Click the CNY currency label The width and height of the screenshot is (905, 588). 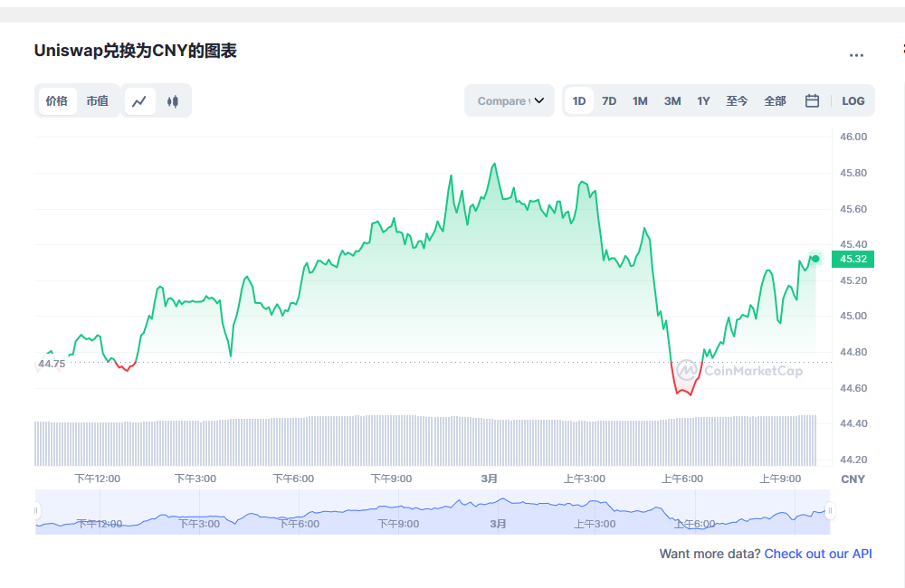pyautogui.click(x=853, y=479)
